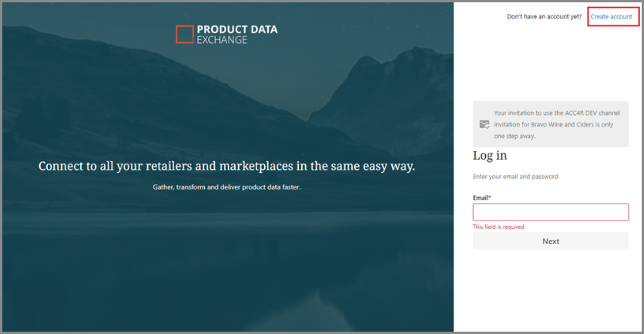Click the "Don't have an account yet?" text
Viewport: 644px width, 334px height.
544,17
